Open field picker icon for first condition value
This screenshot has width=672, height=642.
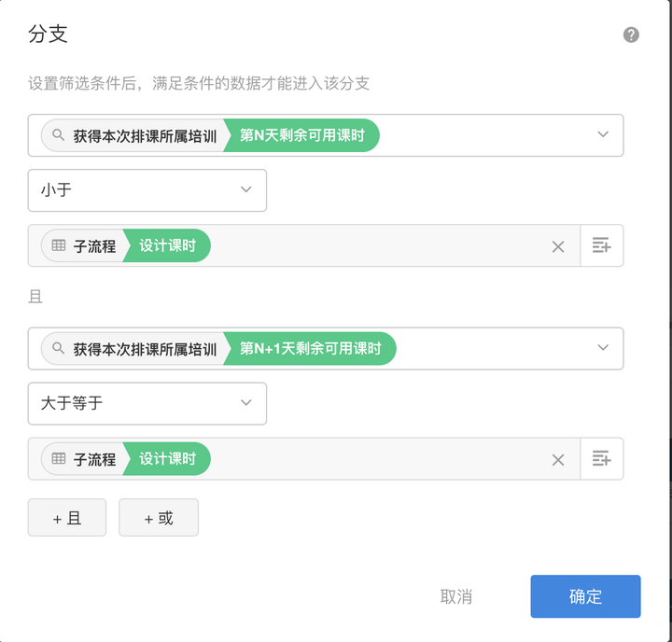601,246
